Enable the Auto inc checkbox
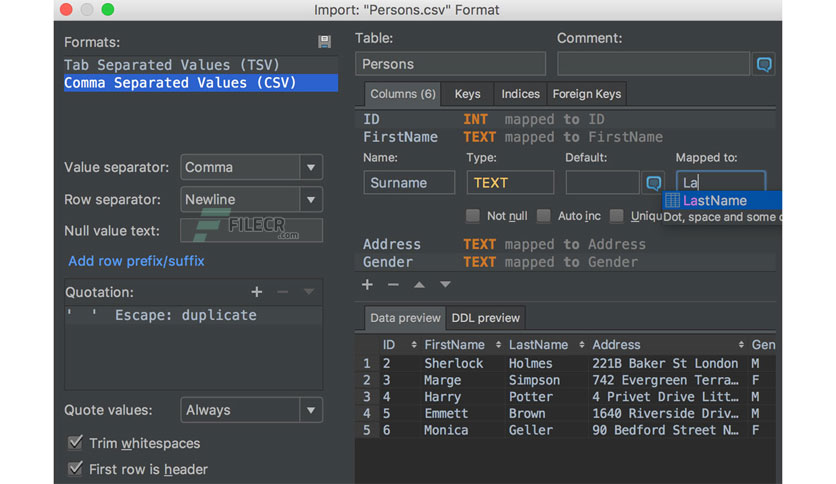 [543, 215]
